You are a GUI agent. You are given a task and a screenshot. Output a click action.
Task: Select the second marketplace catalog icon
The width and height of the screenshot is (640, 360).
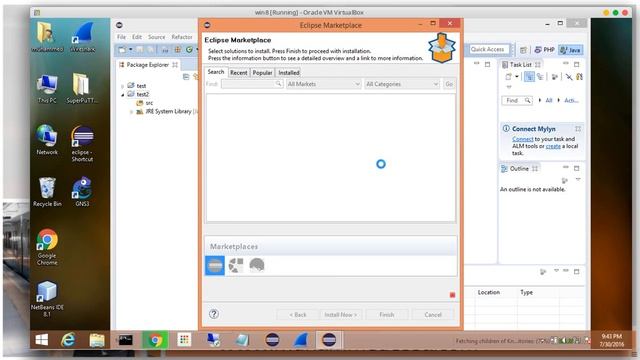(x=236, y=266)
